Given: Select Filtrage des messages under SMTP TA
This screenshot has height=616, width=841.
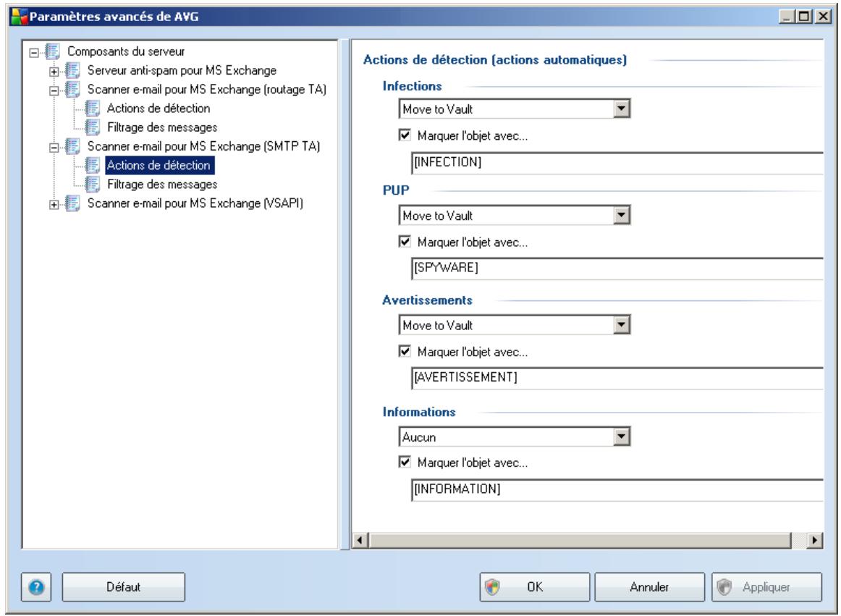Looking at the screenshot, I should coord(162,184).
